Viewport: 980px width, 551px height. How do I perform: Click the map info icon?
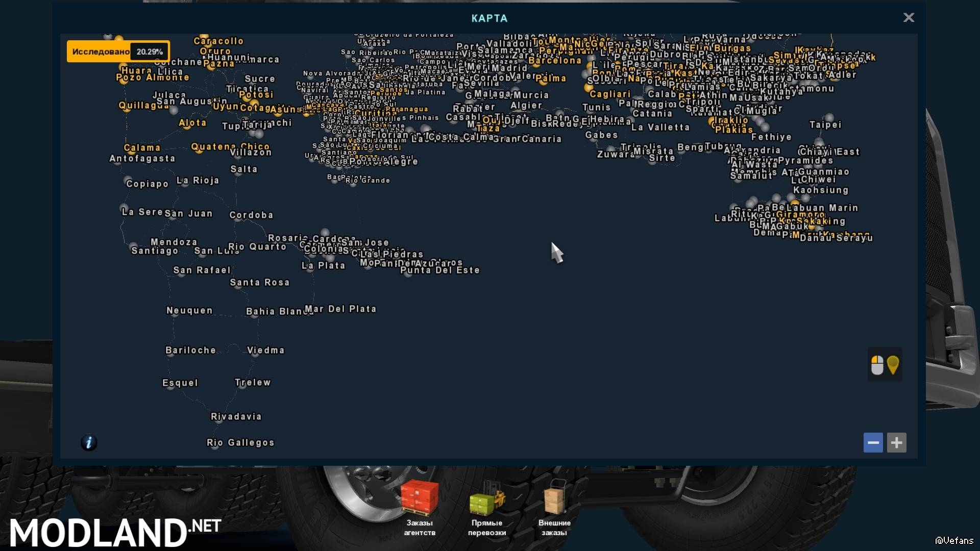[89, 442]
